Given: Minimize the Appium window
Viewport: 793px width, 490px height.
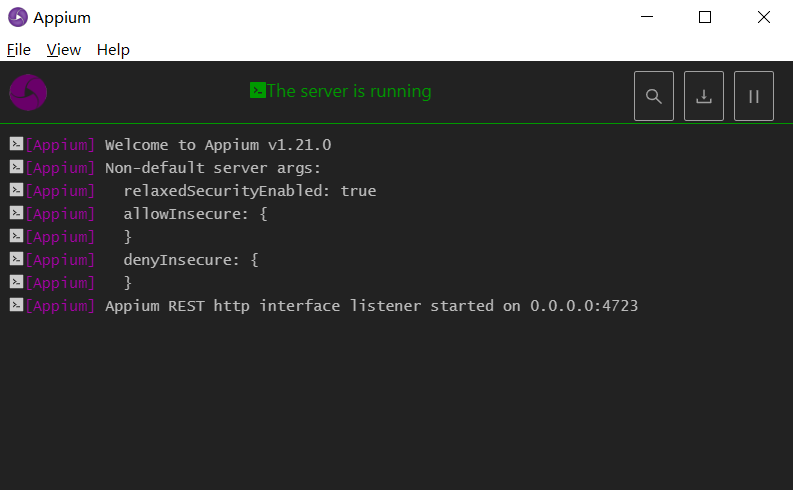Looking at the screenshot, I should coord(647,17).
